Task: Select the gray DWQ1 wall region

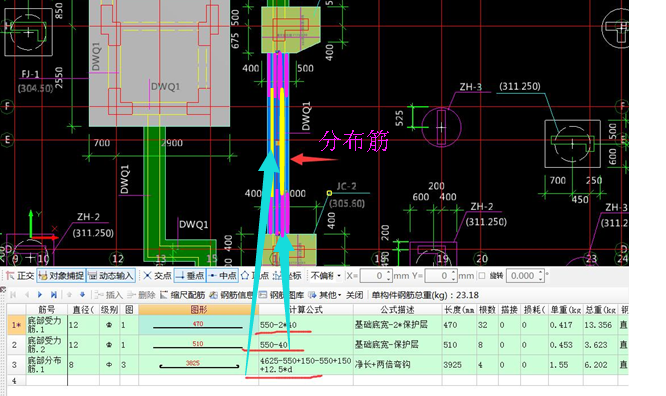Action: click(x=159, y=63)
